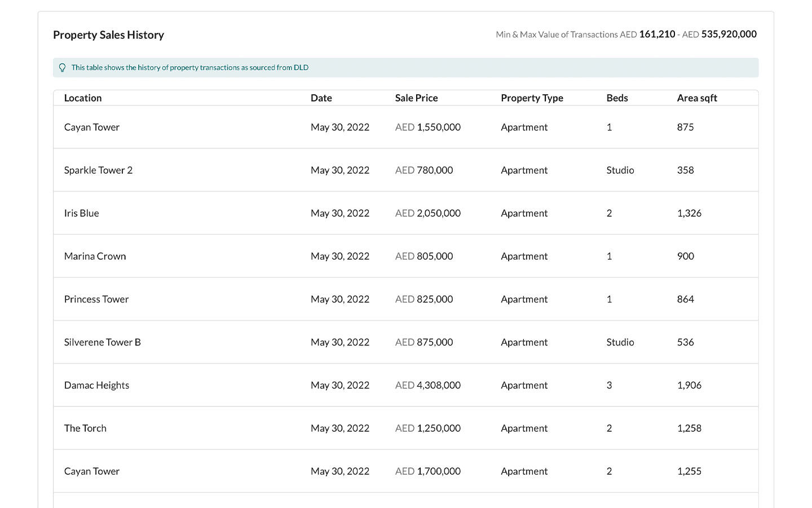Click the Marina Crown location name
This screenshot has width=812, height=508.
pyautogui.click(x=94, y=256)
